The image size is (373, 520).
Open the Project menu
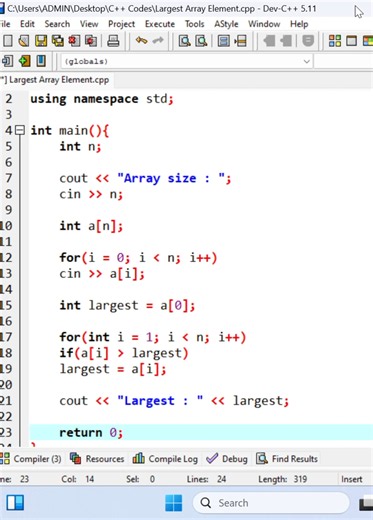coord(121,24)
